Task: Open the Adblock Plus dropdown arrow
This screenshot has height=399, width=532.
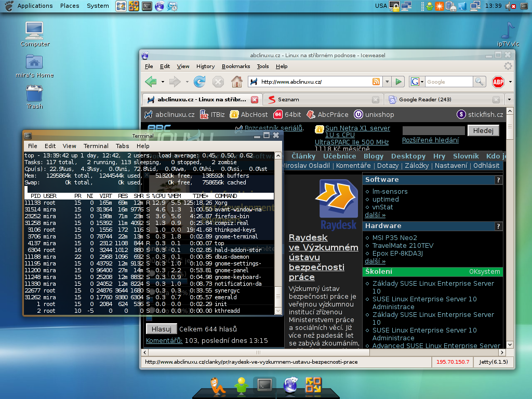Action: tap(510, 82)
